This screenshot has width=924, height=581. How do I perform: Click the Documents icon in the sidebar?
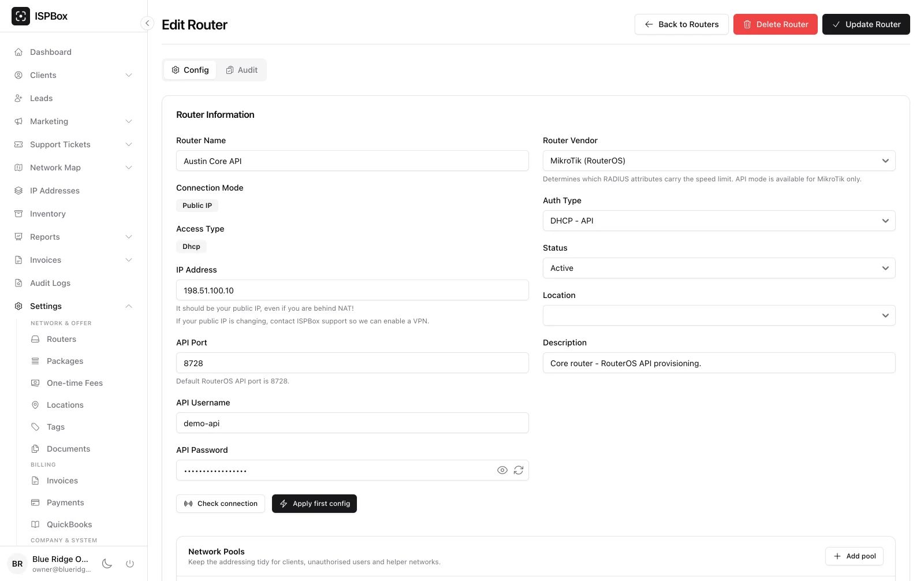point(35,449)
